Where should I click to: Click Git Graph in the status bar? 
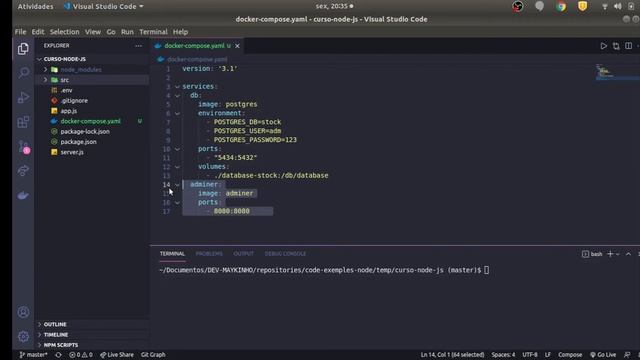(153, 355)
